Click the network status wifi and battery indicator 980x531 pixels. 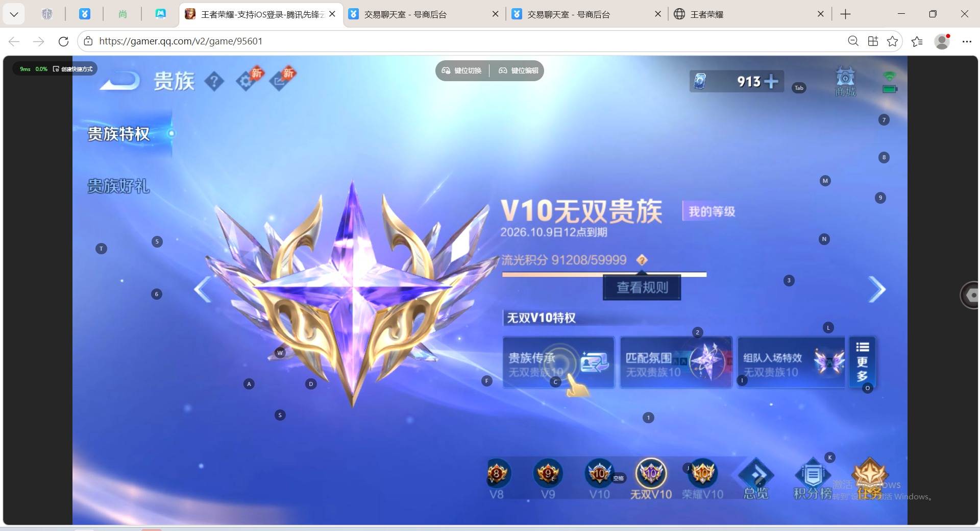click(889, 82)
